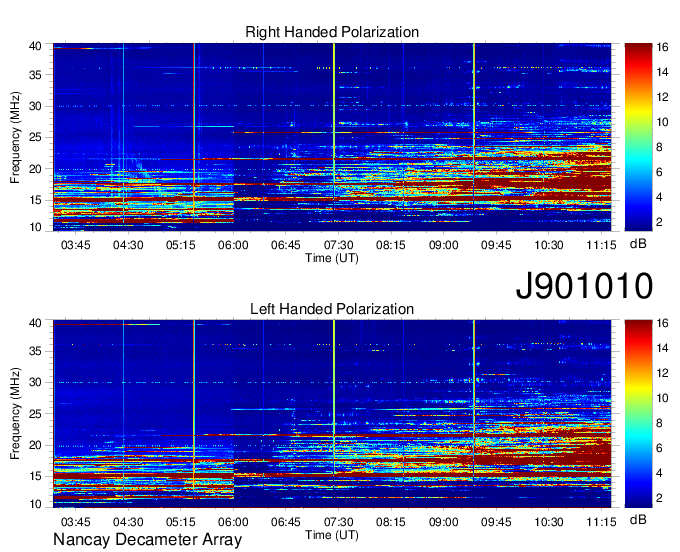Click the 10:30 tick under Left Handed plot
Image resolution: width=680 pixels, height=552 pixels.
[549, 522]
